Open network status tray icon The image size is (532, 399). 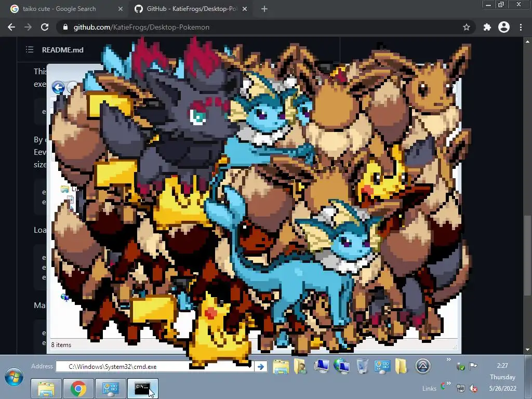[x=461, y=388]
